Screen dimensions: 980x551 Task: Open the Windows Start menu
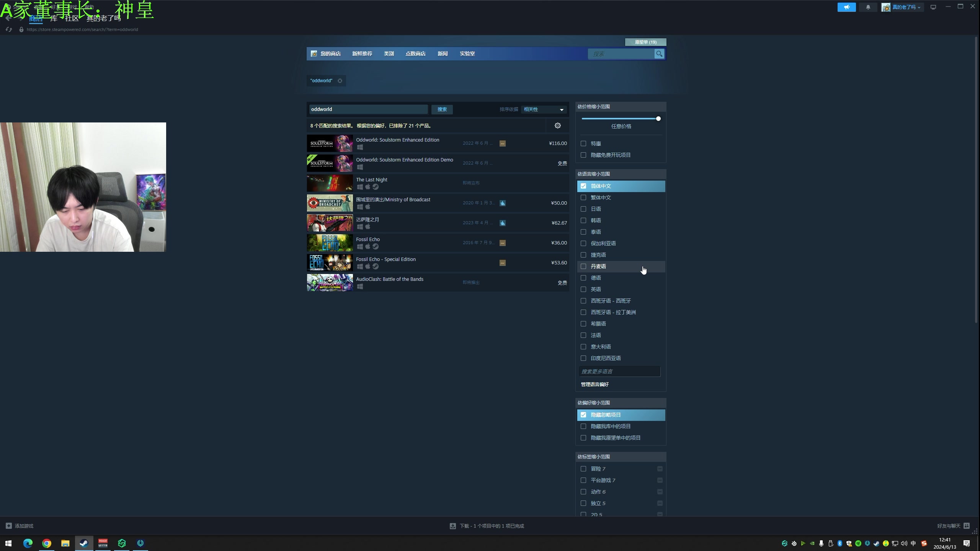(8, 543)
